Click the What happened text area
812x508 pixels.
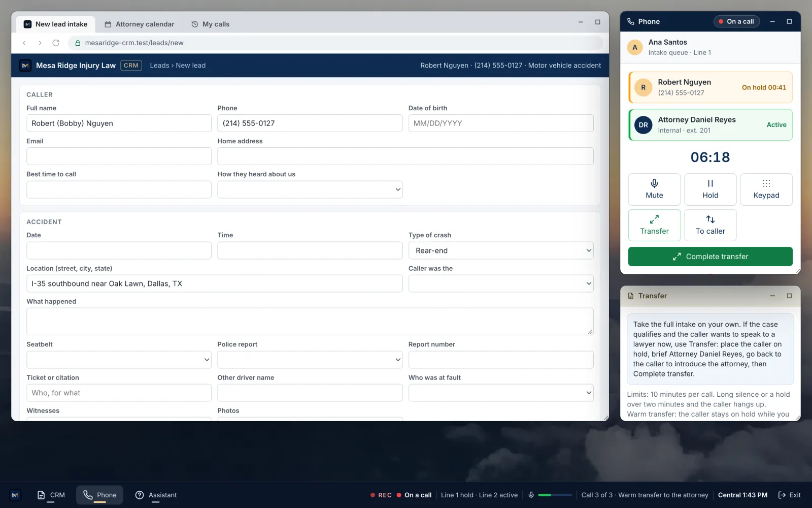point(310,321)
